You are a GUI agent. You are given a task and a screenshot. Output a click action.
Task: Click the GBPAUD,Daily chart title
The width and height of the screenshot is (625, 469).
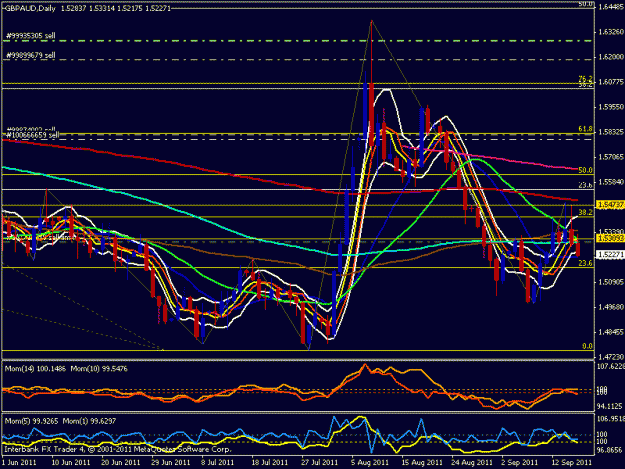(29, 8)
